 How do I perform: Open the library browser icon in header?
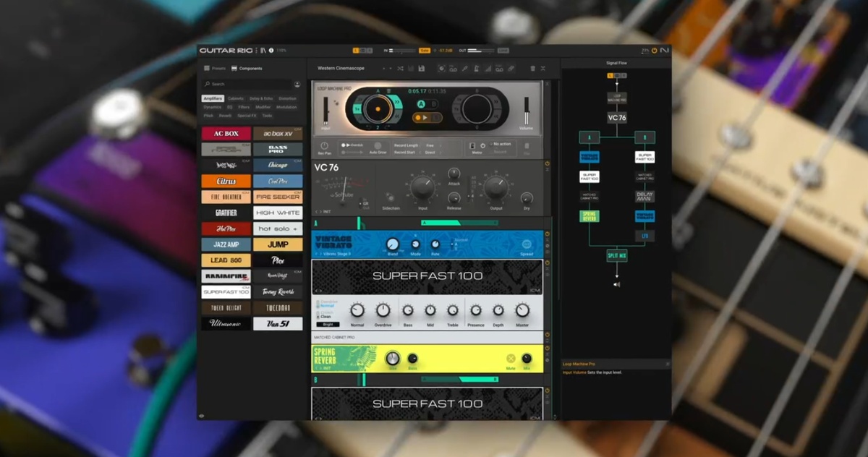pyautogui.click(x=263, y=51)
